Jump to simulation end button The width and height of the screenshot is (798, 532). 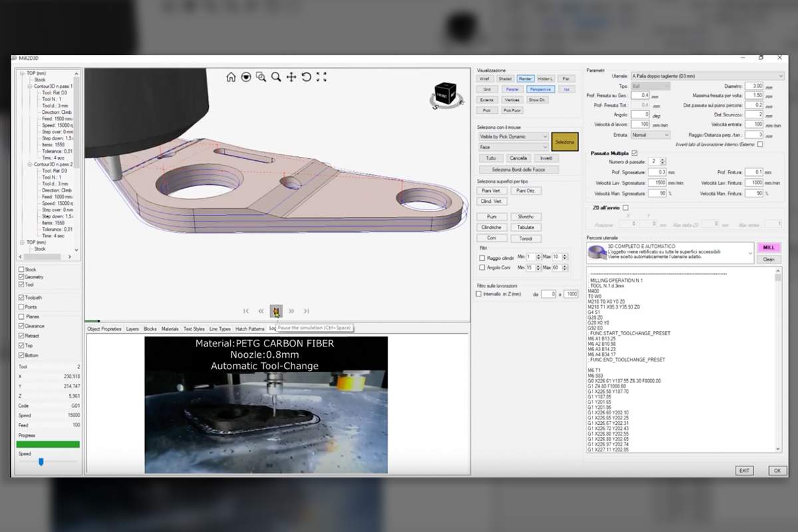pos(307,311)
